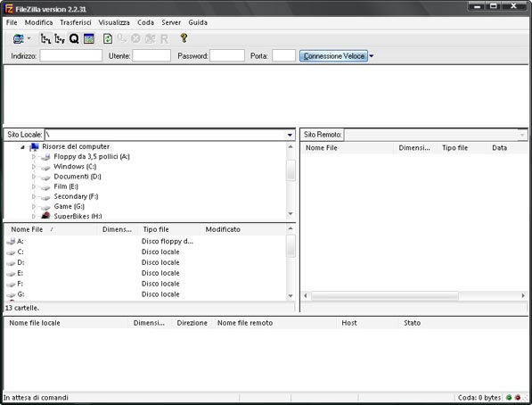Click remote pane horizontal scrollbar thumb
The width and height of the screenshot is (532, 405).
pos(385,295)
